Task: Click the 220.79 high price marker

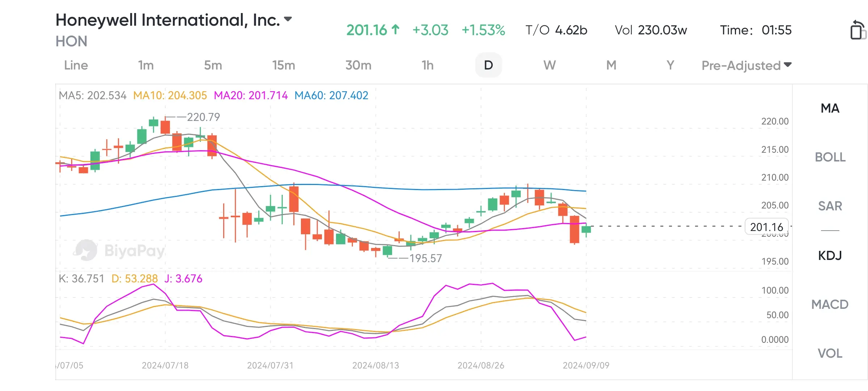Action: pyautogui.click(x=203, y=117)
